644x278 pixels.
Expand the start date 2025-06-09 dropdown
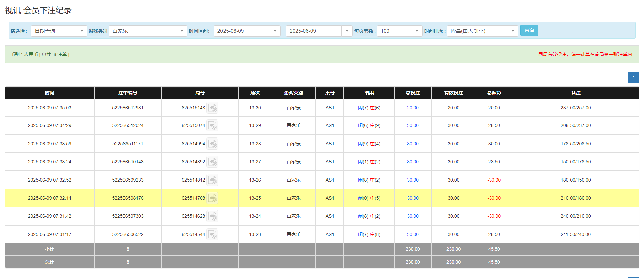275,31
